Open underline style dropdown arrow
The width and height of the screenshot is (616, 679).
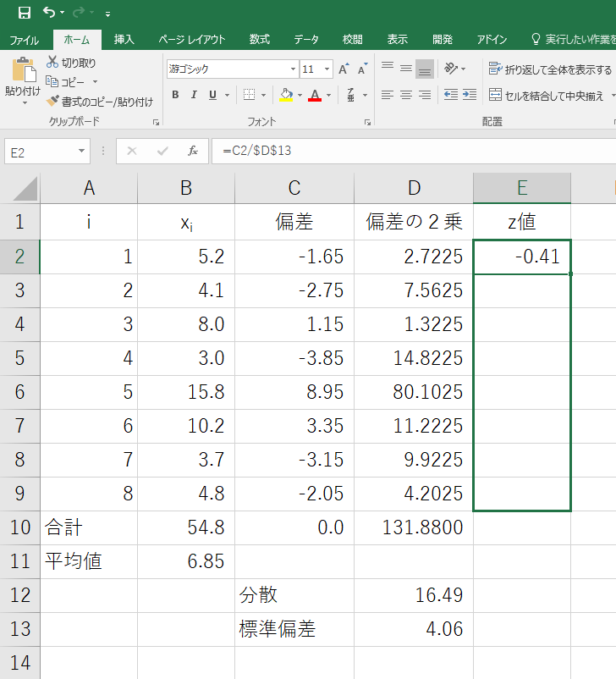point(227,95)
